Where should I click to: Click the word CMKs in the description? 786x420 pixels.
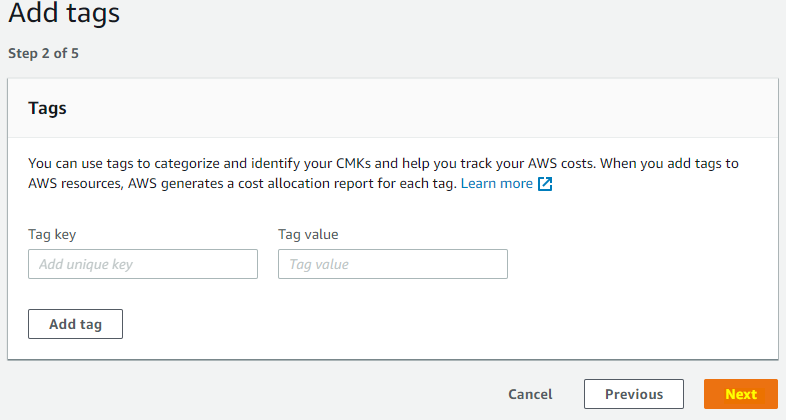click(353, 163)
